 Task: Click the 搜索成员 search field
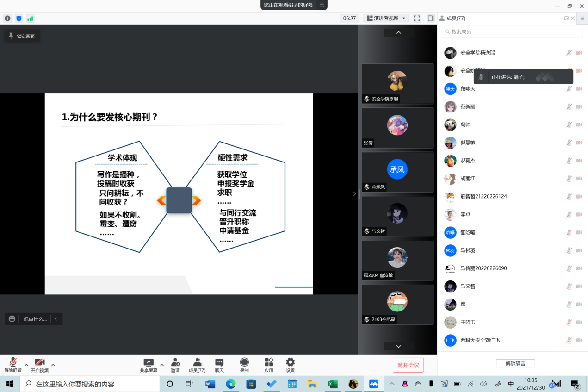pos(513,32)
